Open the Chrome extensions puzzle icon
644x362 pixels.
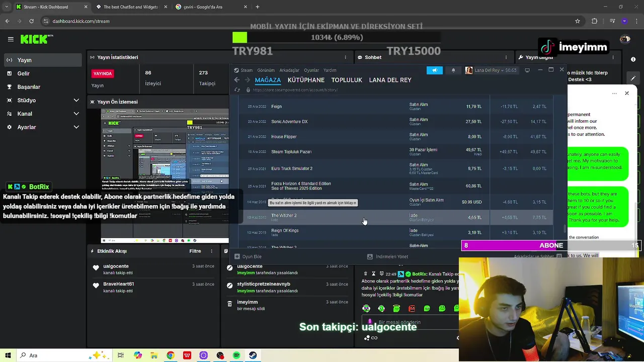click(x=595, y=21)
